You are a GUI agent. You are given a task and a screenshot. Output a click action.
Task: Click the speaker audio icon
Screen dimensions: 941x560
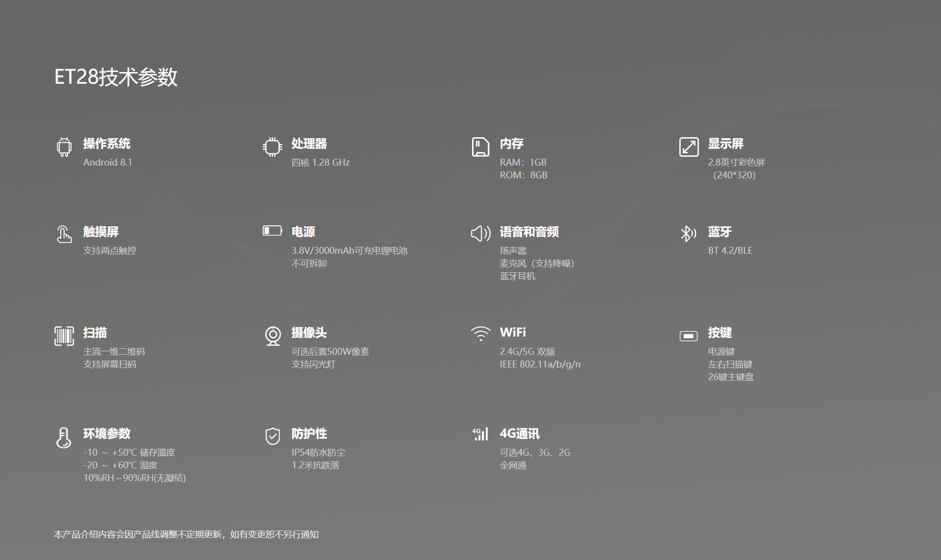(x=481, y=234)
